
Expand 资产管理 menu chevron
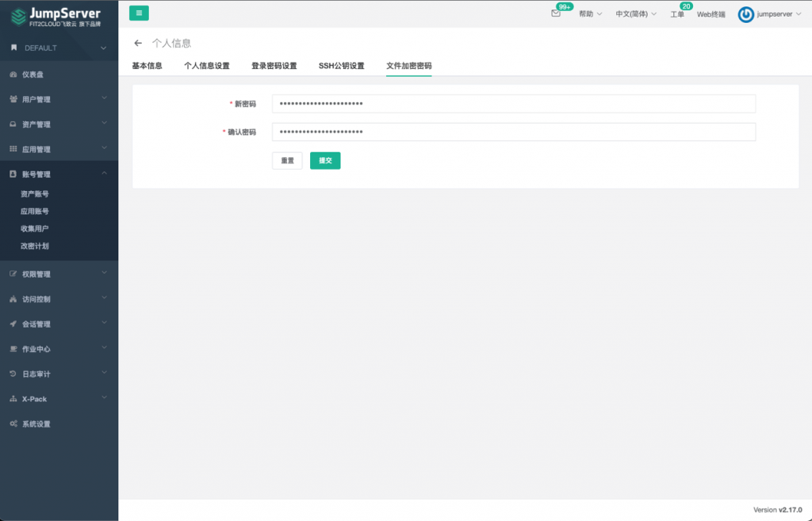pyautogui.click(x=104, y=123)
